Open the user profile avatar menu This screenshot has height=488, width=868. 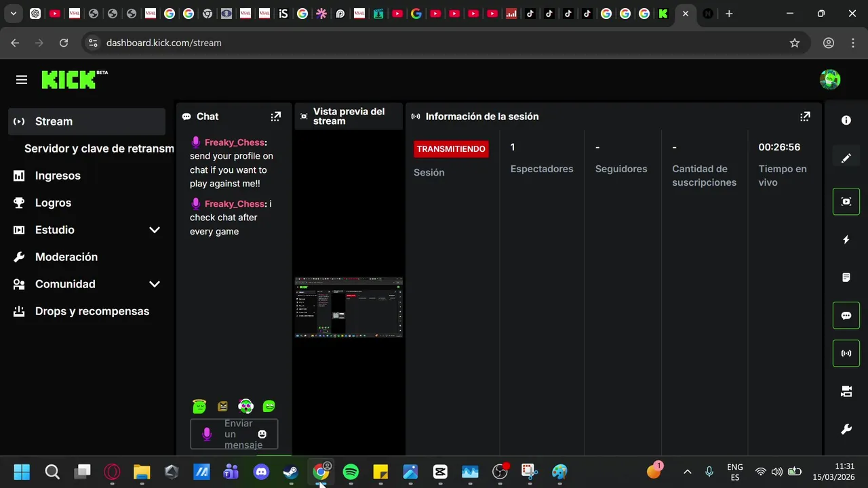830,79
